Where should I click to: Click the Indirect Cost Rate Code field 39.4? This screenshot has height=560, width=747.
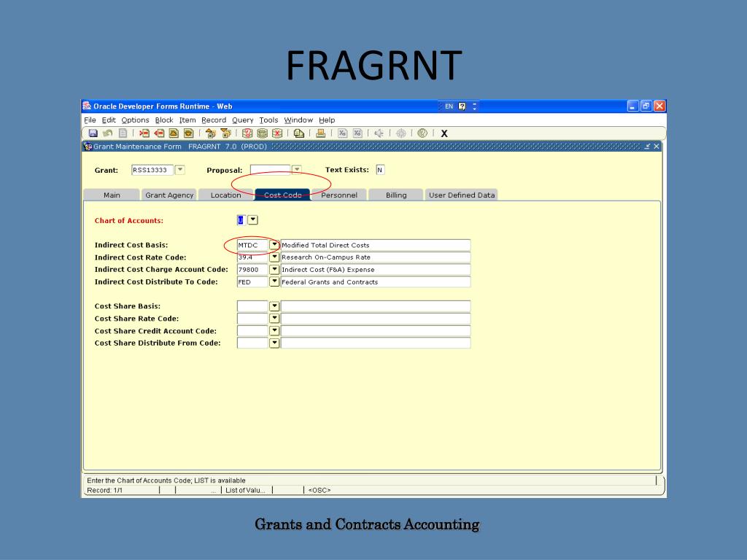coord(252,257)
